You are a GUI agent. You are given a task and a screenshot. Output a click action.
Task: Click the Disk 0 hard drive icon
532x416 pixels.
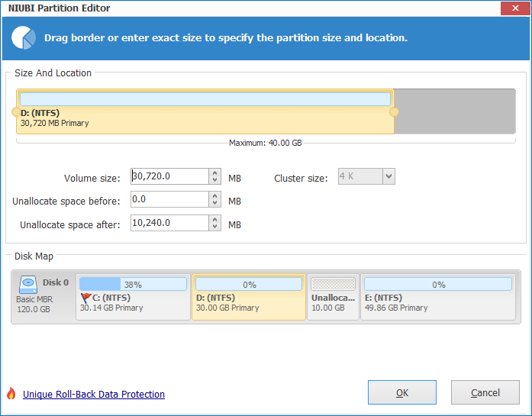(28, 285)
